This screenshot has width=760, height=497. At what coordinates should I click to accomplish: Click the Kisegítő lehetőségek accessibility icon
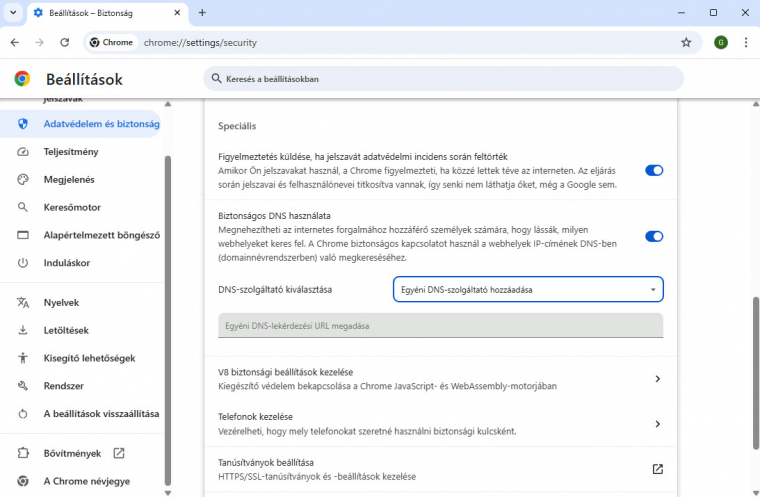tap(23, 358)
